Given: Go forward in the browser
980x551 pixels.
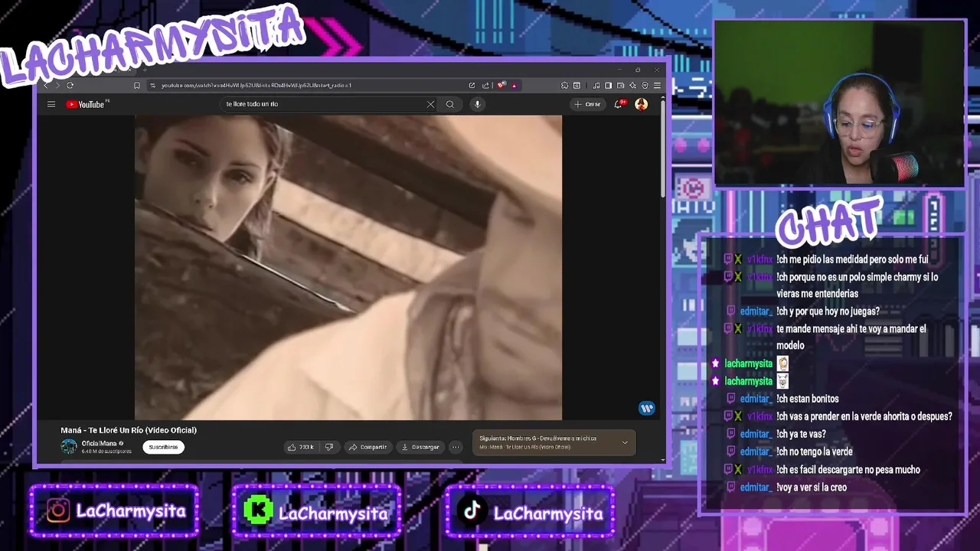Looking at the screenshot, I should pos(57,85).
